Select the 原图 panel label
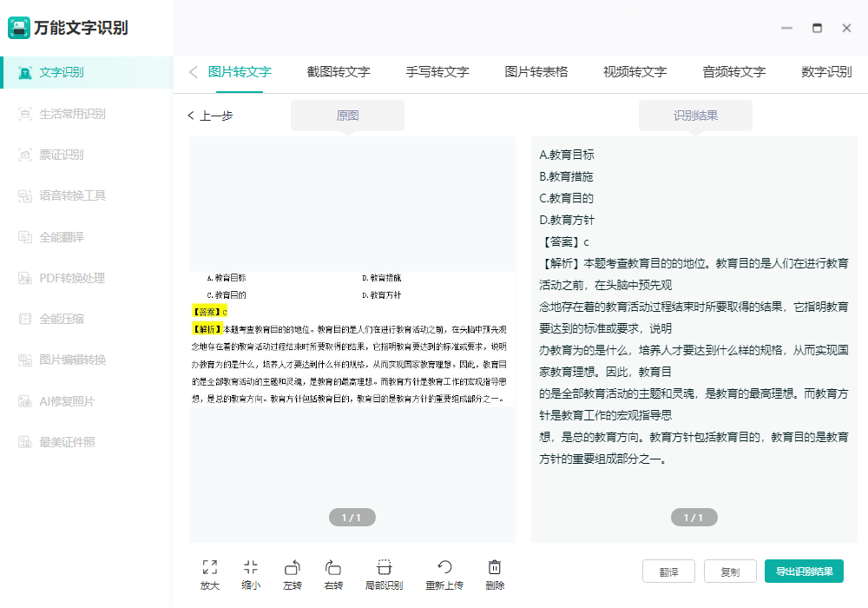Screen dimensions: 868x608 [x=348, y=116]
